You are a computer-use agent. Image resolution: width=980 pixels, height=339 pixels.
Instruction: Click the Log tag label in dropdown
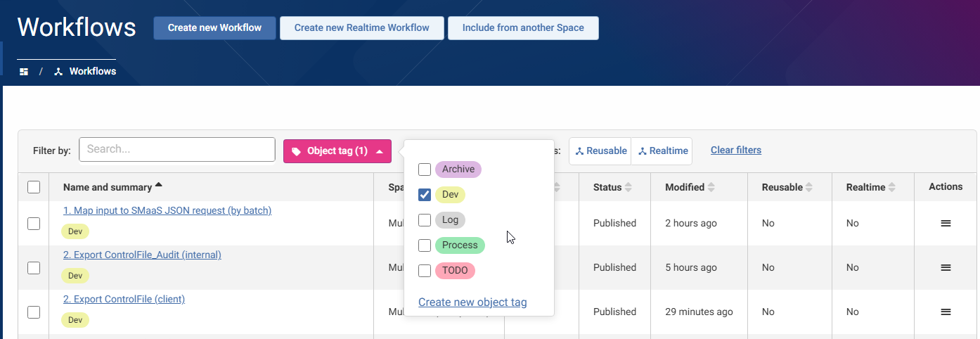(450, 220)
